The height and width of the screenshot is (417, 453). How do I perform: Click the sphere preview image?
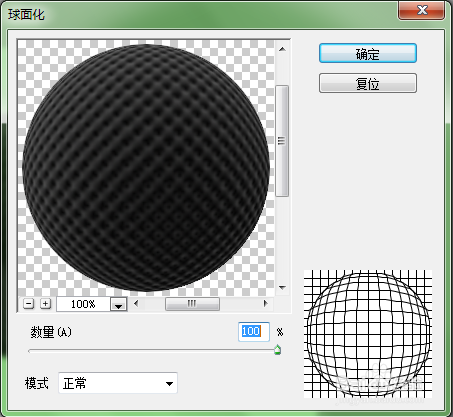(x=146, y=167)
